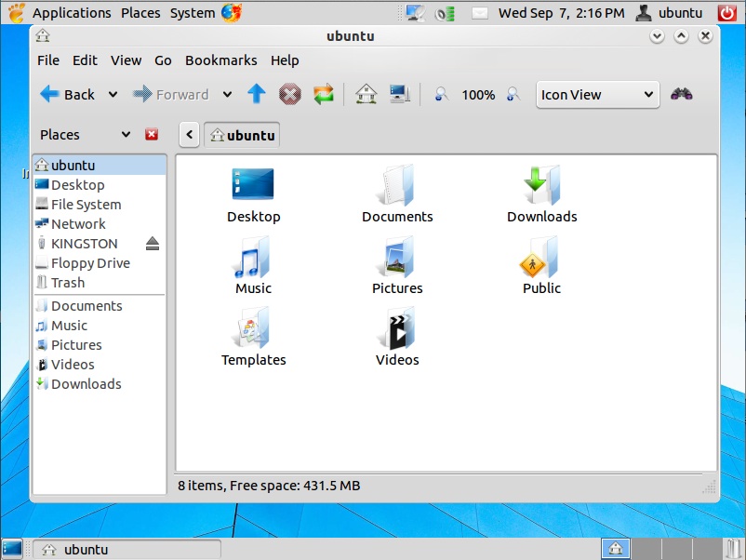The image size is (746, 560).
Task: Open the Edit menu
Action: coord(85,60)
